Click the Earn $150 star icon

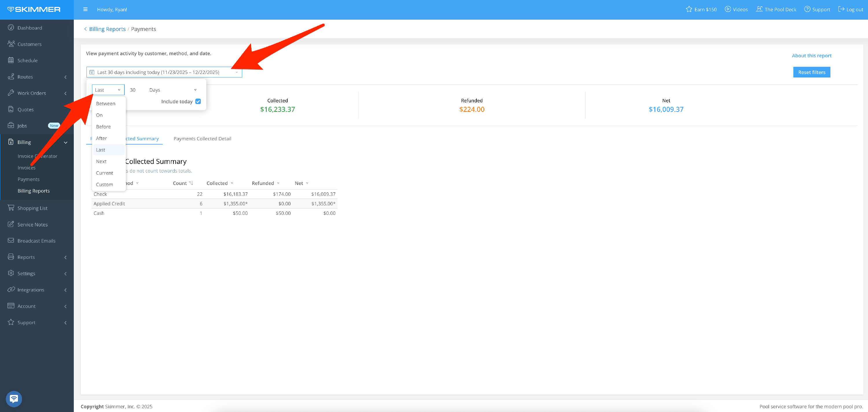pyautogui.click(x=689, y=9)
